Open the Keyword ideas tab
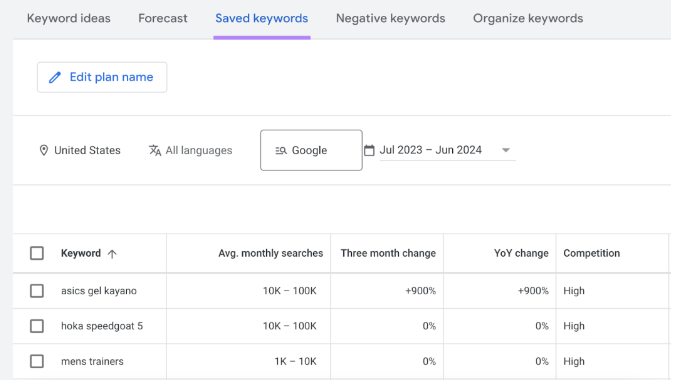The height and width of the screenshot is (391, 680). [69, 18]
